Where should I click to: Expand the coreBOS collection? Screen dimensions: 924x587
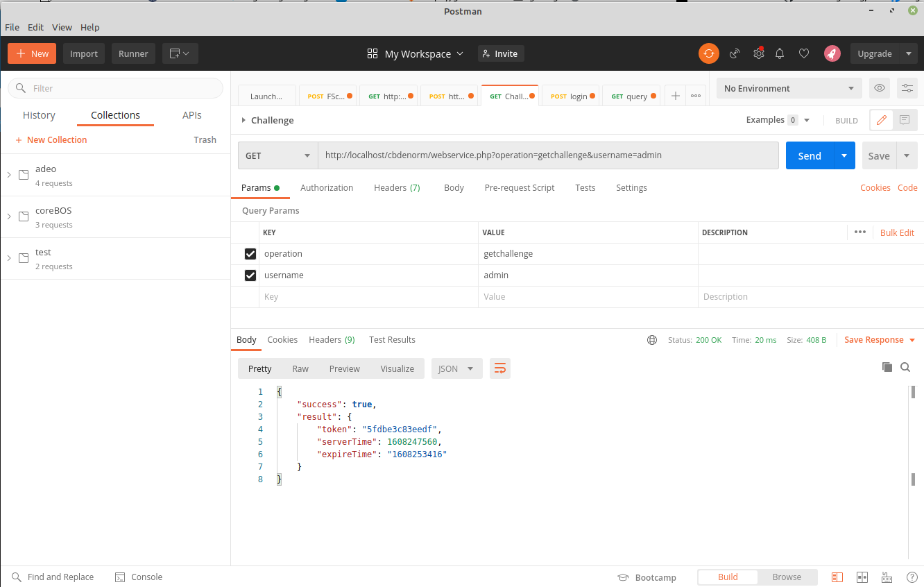click(x=9, y=216)
